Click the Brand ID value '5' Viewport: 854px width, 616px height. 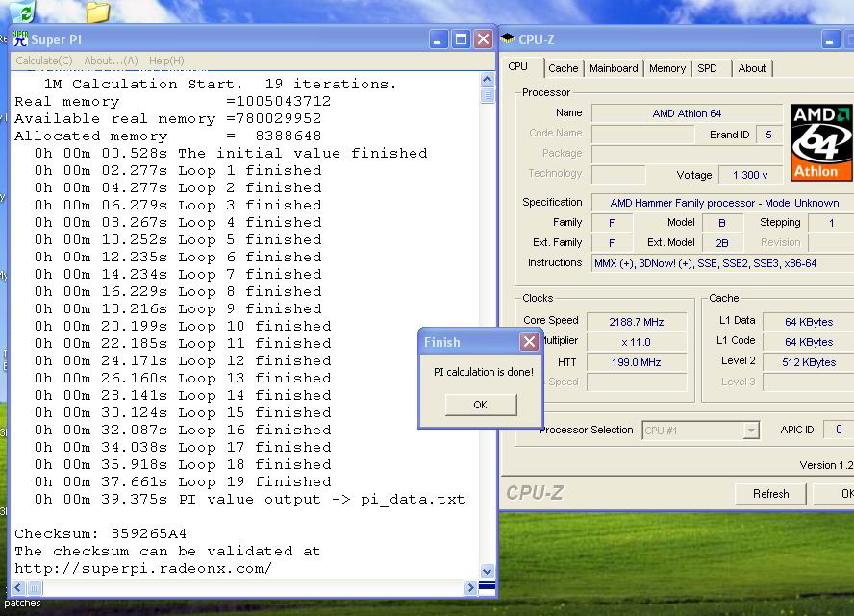(768, 135)
